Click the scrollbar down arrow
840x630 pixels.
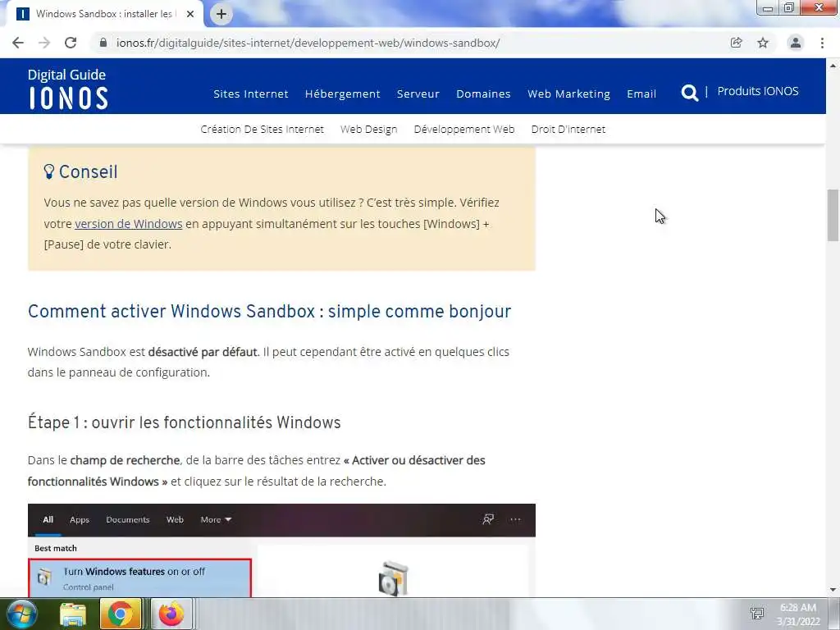tap(833, 590)
